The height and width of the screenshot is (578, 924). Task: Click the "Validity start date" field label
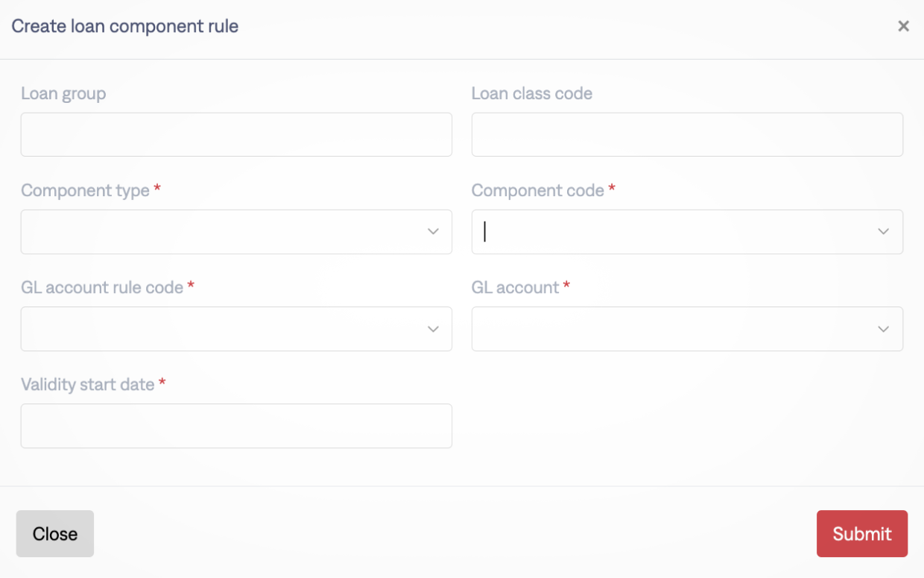coord(88,385)
